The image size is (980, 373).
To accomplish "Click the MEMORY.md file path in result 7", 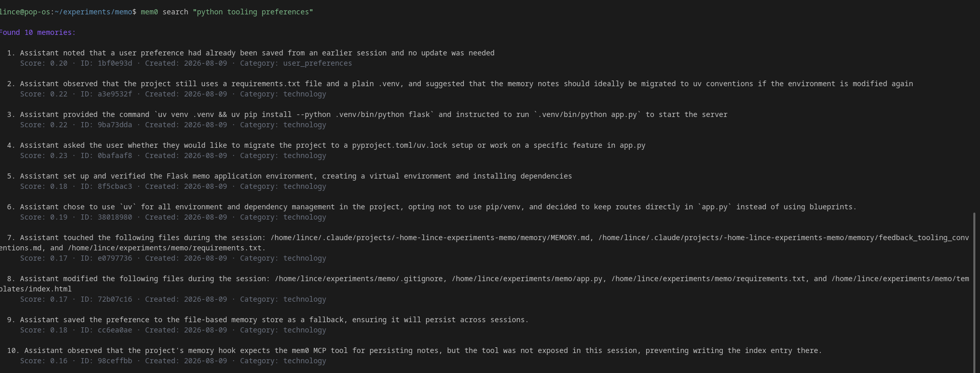I will tap(430, 238).
